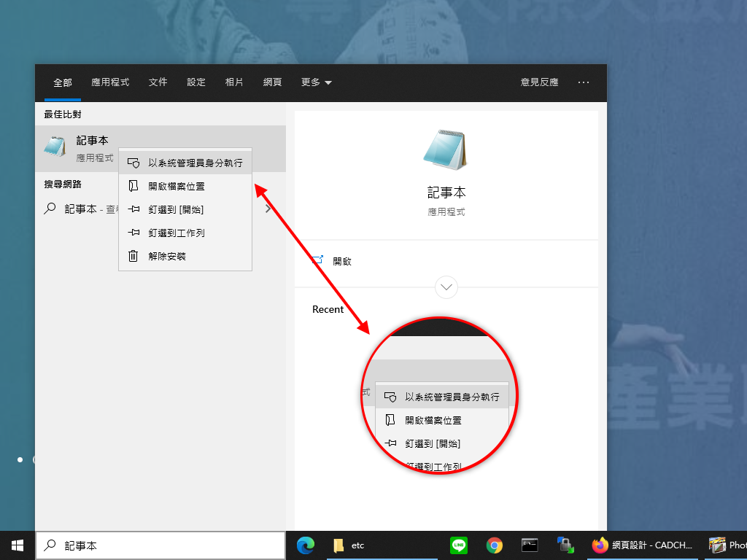Click the Firefox icon in the taskbar
The height and width of the screenshot is (560, 747).
click(x=600, y=545)
